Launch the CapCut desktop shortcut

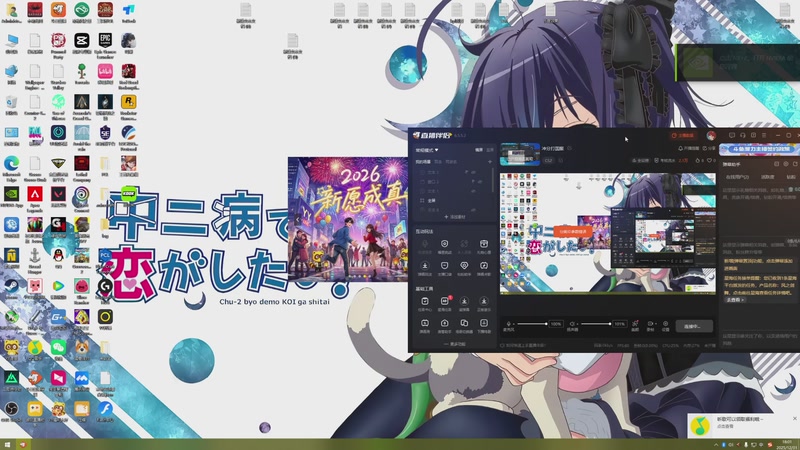[x=82, y=40]
